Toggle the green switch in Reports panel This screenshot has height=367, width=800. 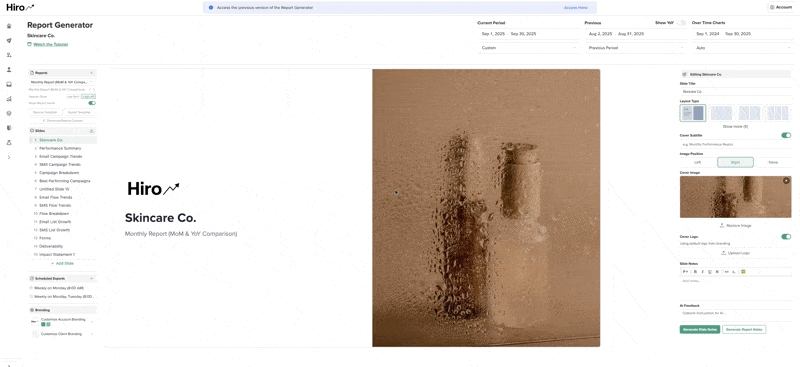pyautogui.click(x=92, y=103)
